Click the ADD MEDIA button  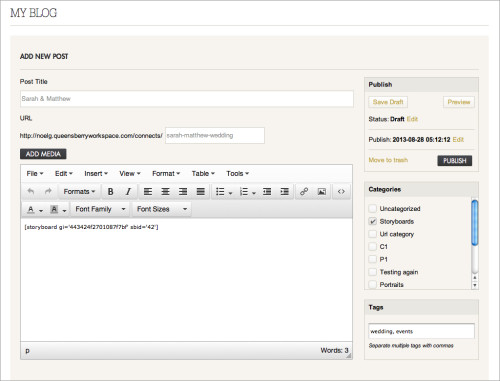tap(43, 154)
